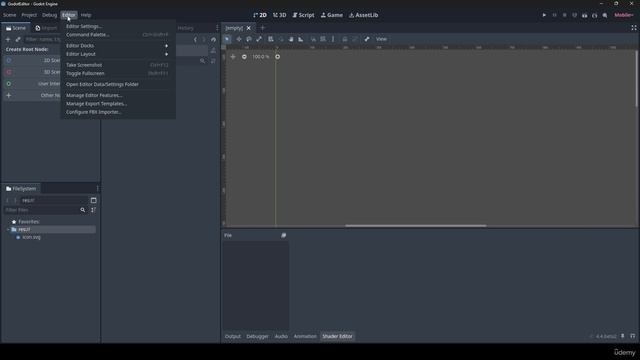Open the AssetLib workspace
Screen dimensions: 640x360
click(x=364, y=15)
